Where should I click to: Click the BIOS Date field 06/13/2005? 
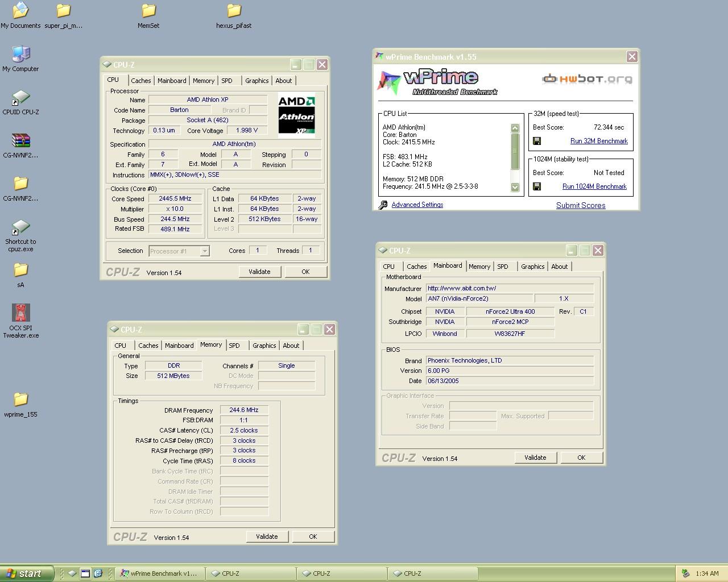click(x=510, y=381)
